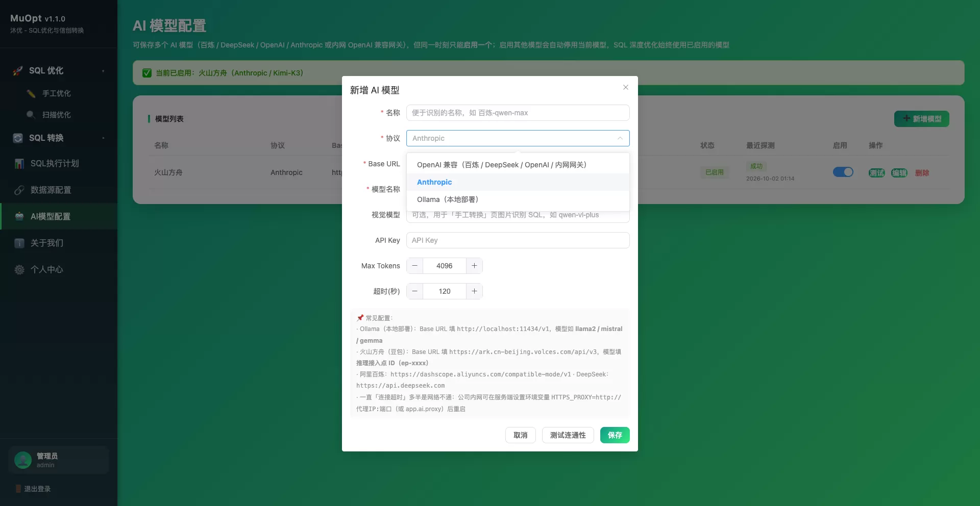This screenshot has height=506, width=980.
Task: Click the 取消 button
Action: (x=521, y=435)
